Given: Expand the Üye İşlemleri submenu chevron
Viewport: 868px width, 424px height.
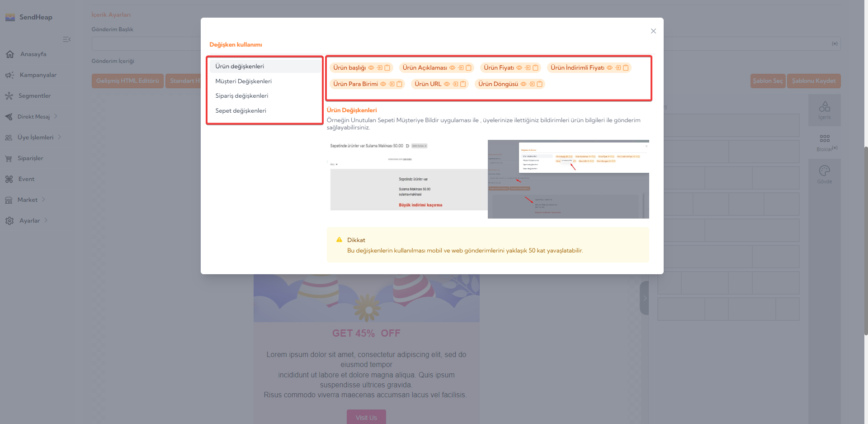Looking at the screenshot, I should 59,137.
